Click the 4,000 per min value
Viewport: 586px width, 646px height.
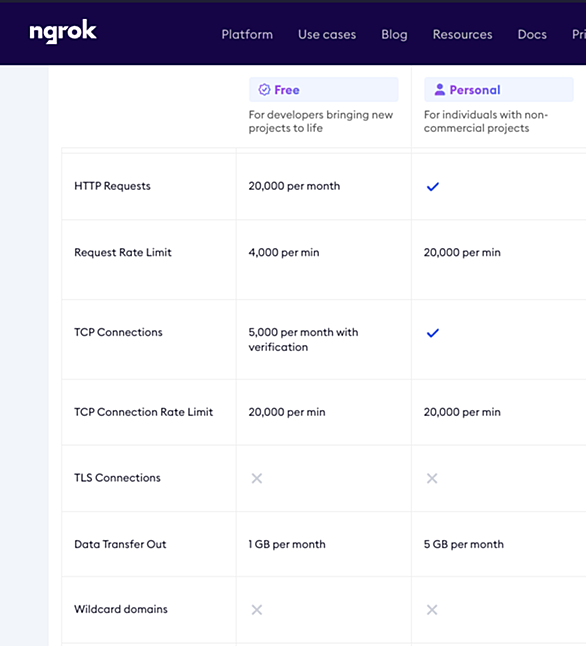tap(284, 253)
